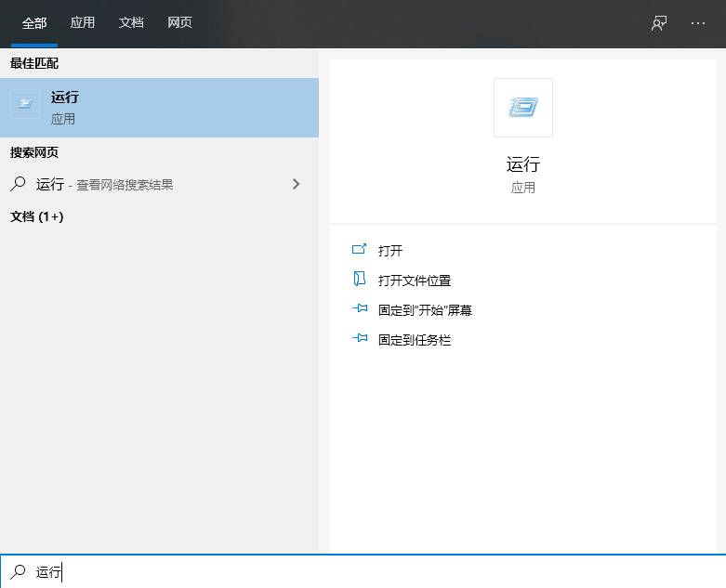Click the feedback icon in top bar
The height and width of the screenshot is (588, 726).
(659, 23)
